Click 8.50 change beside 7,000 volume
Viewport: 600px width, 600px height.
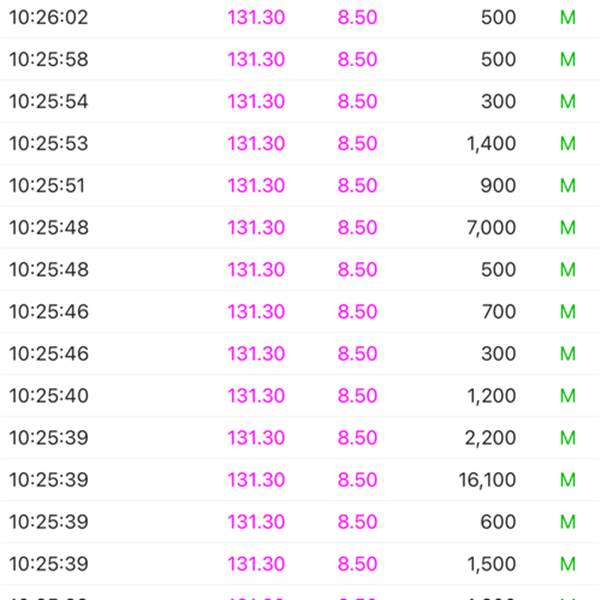(357, 228)
